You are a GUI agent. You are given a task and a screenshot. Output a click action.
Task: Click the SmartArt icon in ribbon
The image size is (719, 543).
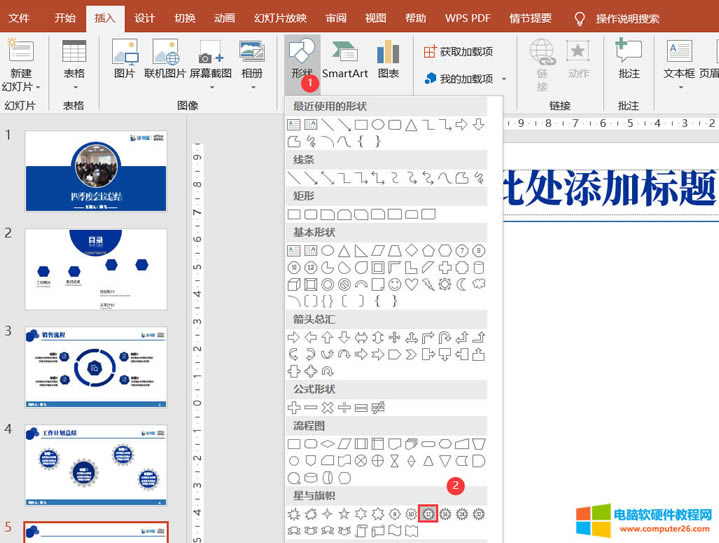tap(344, 57)
